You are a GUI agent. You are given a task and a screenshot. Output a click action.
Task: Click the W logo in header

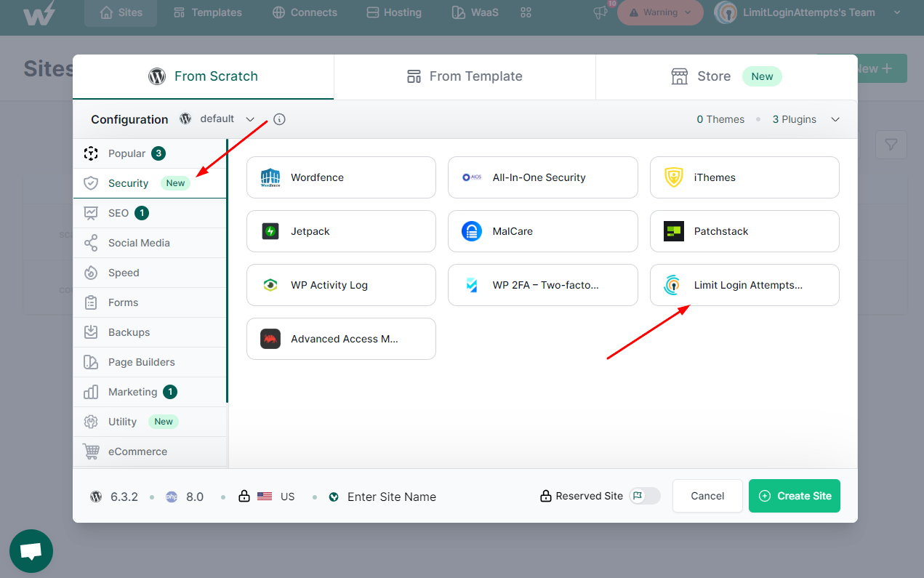[x=39, y=12]
